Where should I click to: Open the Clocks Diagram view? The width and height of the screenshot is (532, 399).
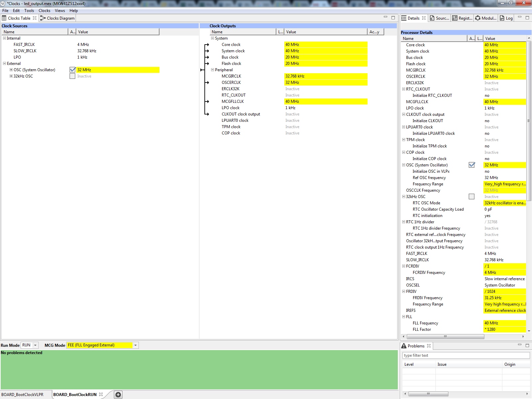(57, 18)
